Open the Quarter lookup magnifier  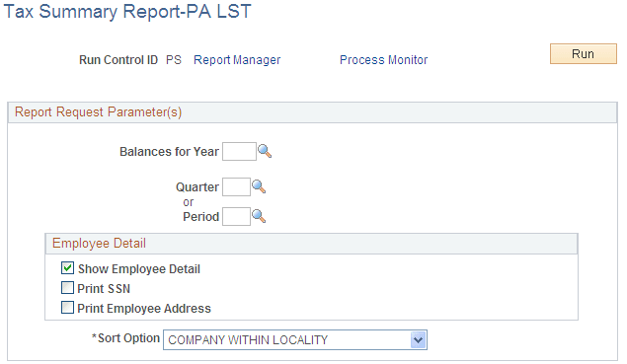pos(259,186)
